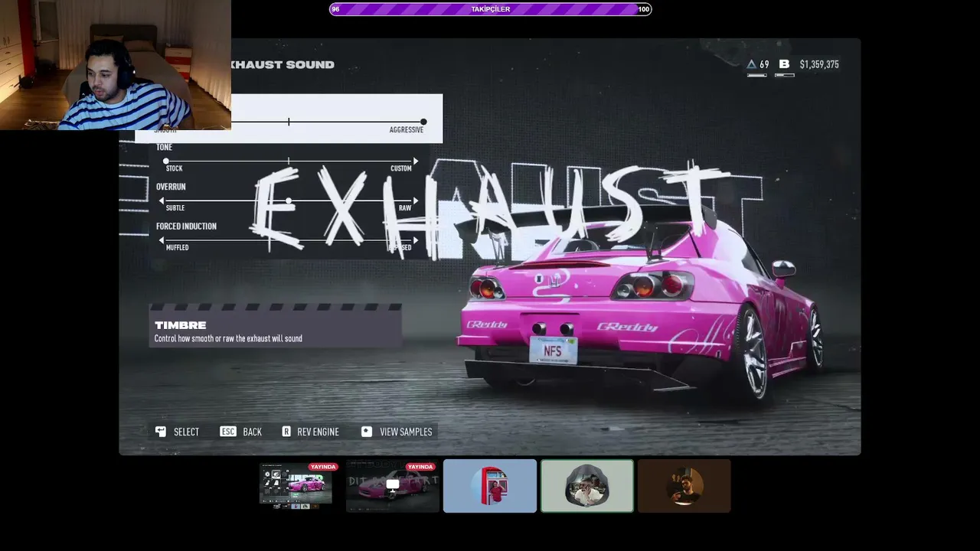Screen dimensions: 980x551
Task: Click the Stock label under Tone
Action: coord(175,168)
